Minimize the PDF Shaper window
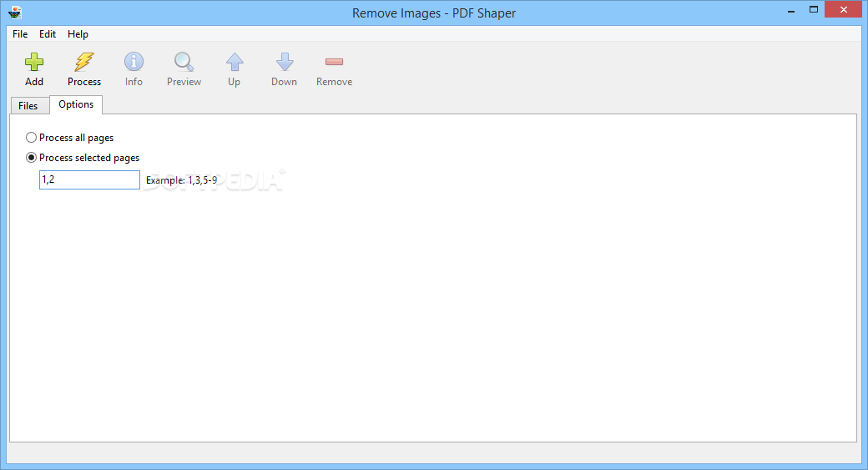The height and width of the screenshot is (470, 868). (x=791, y=10)
